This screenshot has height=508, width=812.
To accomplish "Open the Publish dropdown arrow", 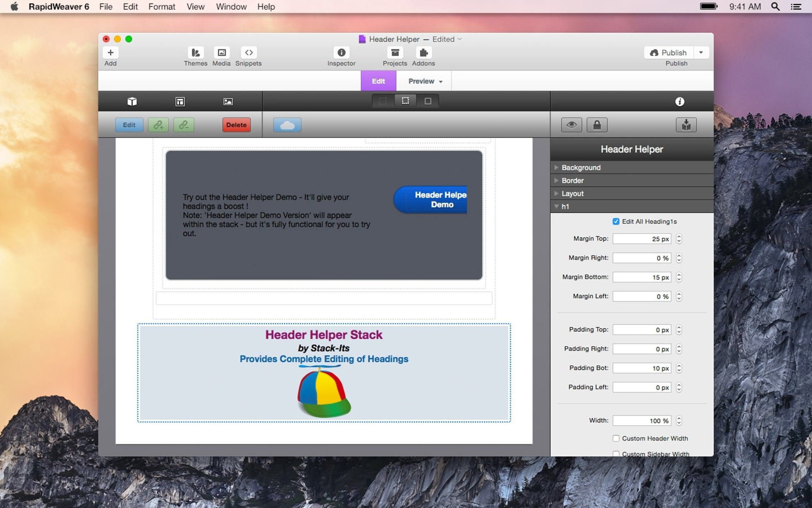I will point(701,53).
